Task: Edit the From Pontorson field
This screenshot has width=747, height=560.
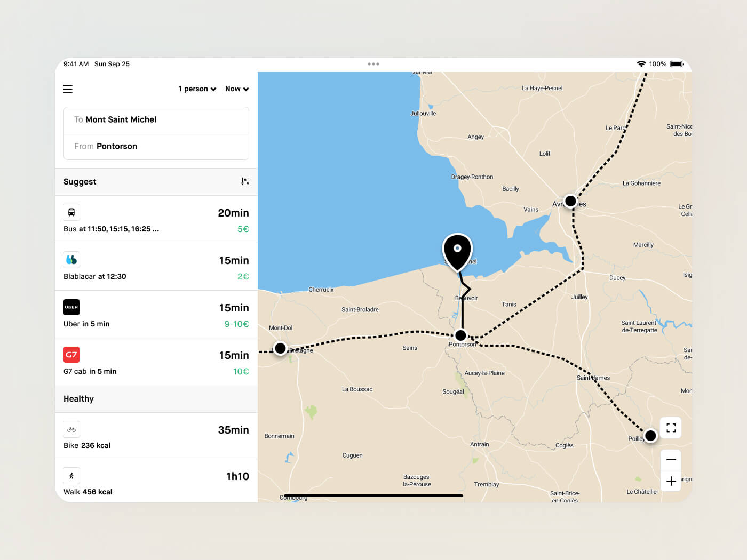Action: coord(156,147)
